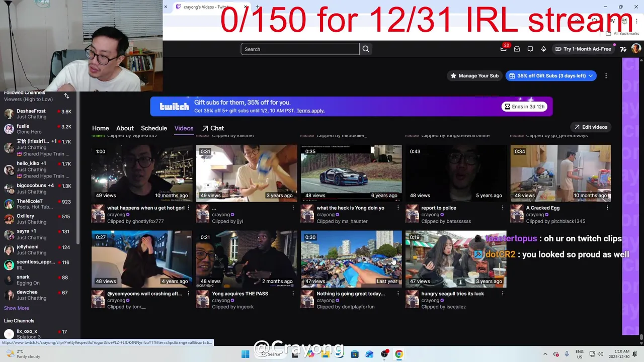Open the weather widget showing 2°C
This screenshot has width=644, height=362.
22,354
